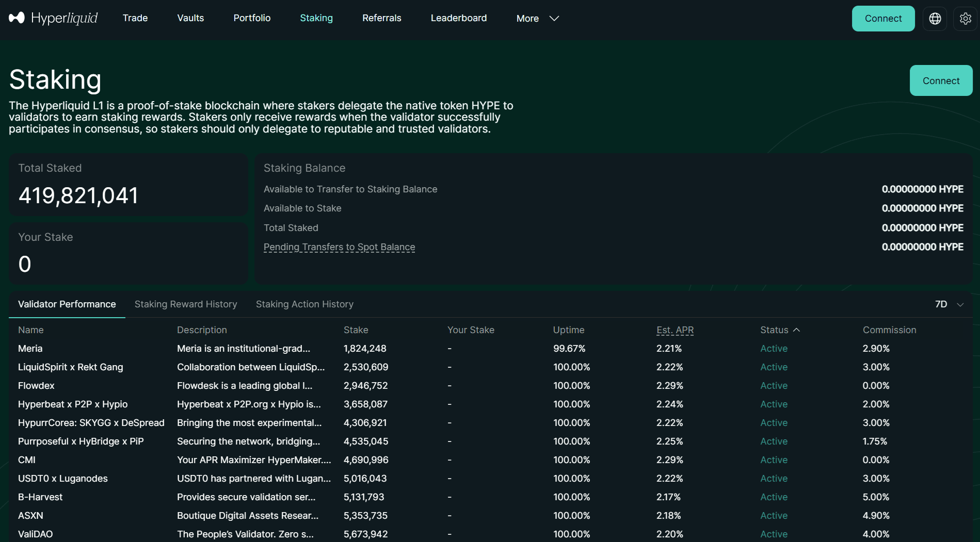Screen dimensions: 980x542
Task: Toggle the Status column sort order
Action: coord(774,330)
